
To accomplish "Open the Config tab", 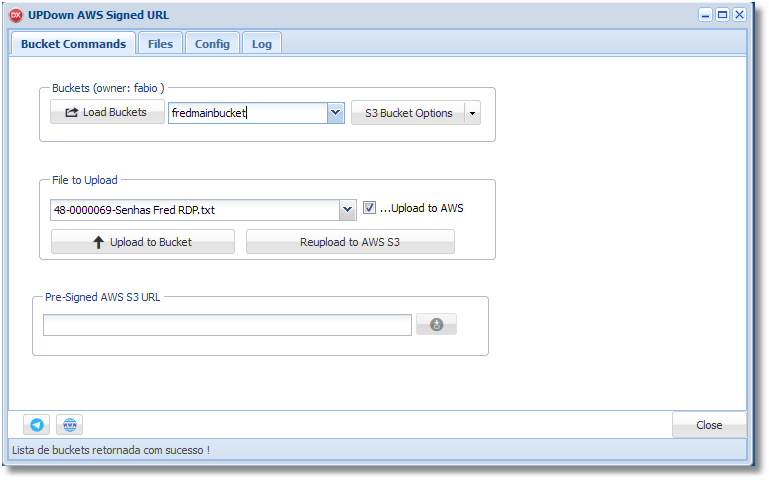I will point(212,44).
